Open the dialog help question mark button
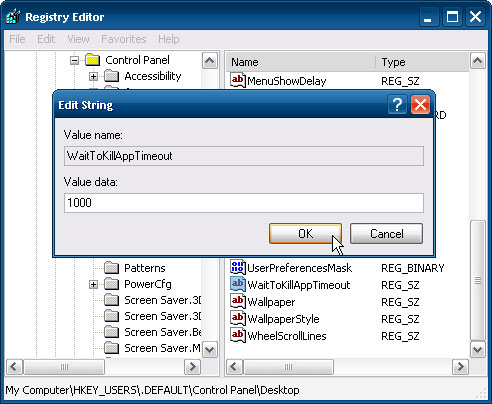 397,105
